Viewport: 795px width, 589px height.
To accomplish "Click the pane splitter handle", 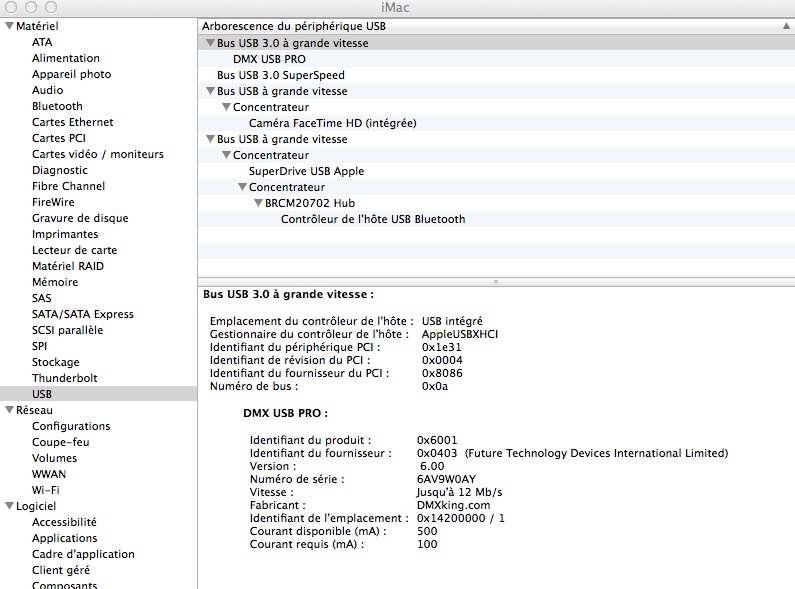I will coord(496,282).
